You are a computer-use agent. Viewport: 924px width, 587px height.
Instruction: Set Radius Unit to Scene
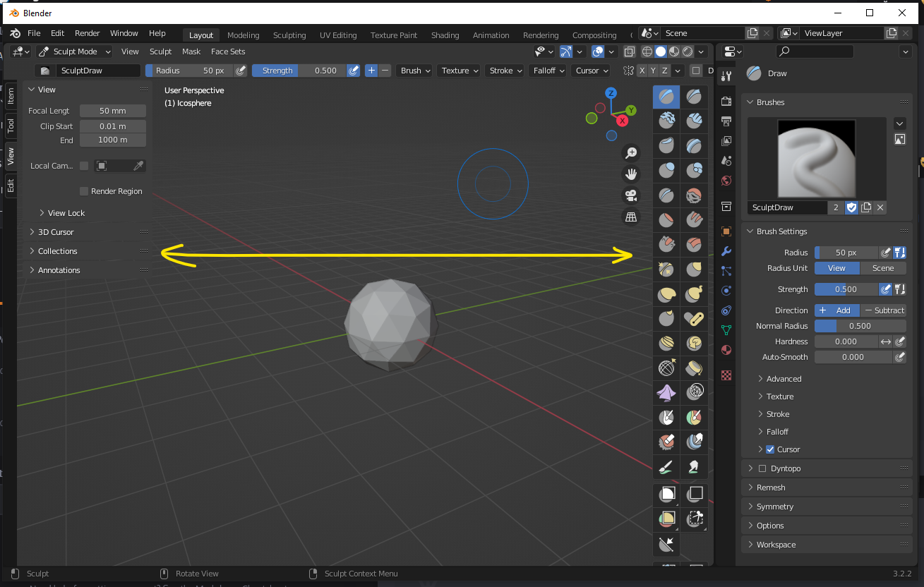pos(883,268)
